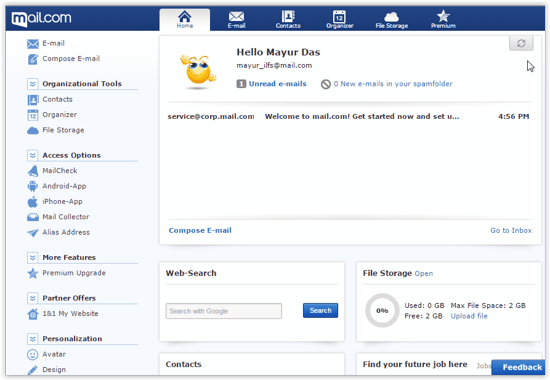The height and width of the screenshot is (380, 550).
Task: Open iPhone-App link
Action: click(62, 201)
